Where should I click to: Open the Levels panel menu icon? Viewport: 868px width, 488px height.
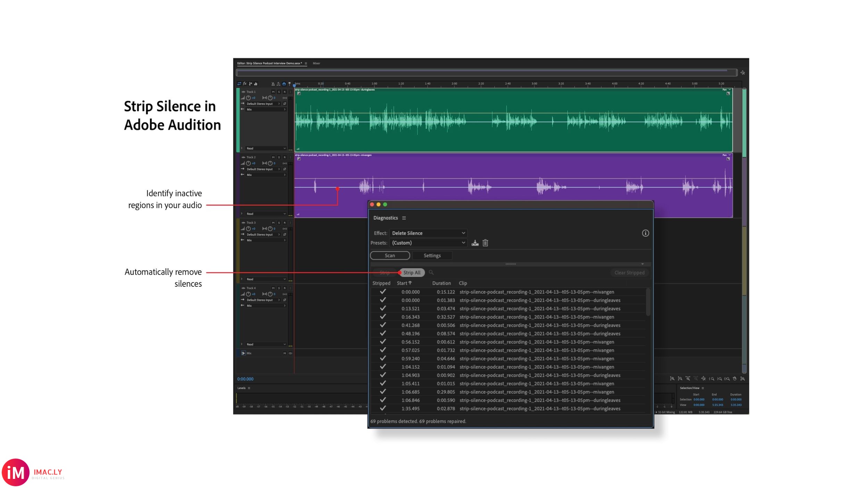(249, 388)
